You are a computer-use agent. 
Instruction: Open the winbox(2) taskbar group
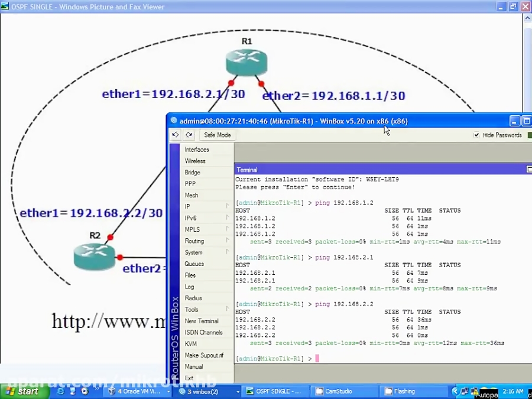tap(207, 391)
